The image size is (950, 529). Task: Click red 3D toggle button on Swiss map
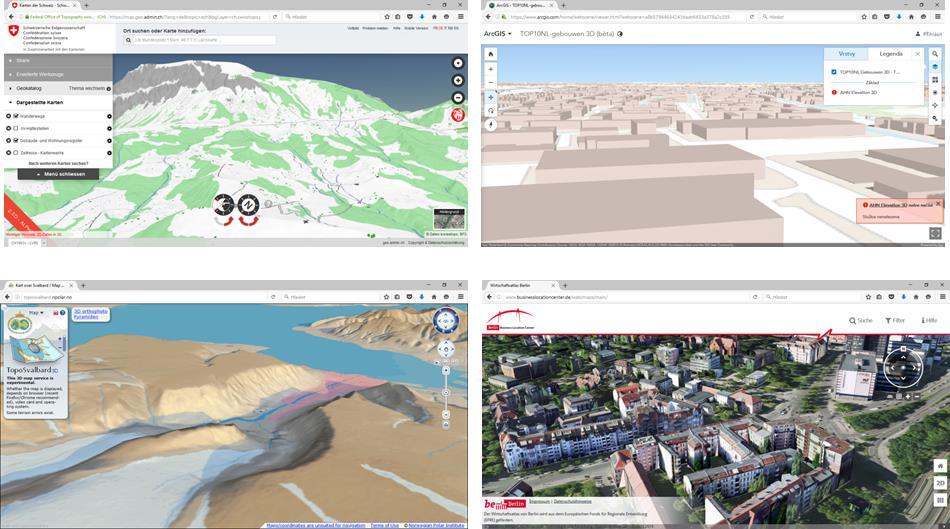[458, 115]
